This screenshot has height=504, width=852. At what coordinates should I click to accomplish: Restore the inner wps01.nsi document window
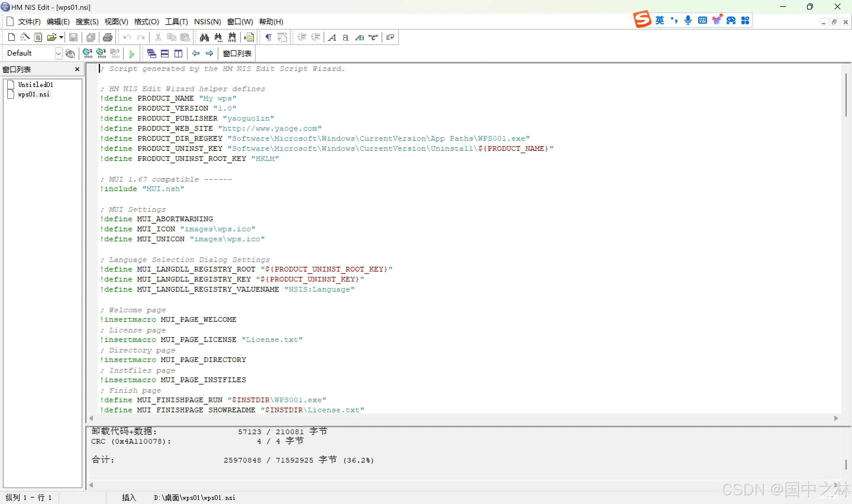834,22
